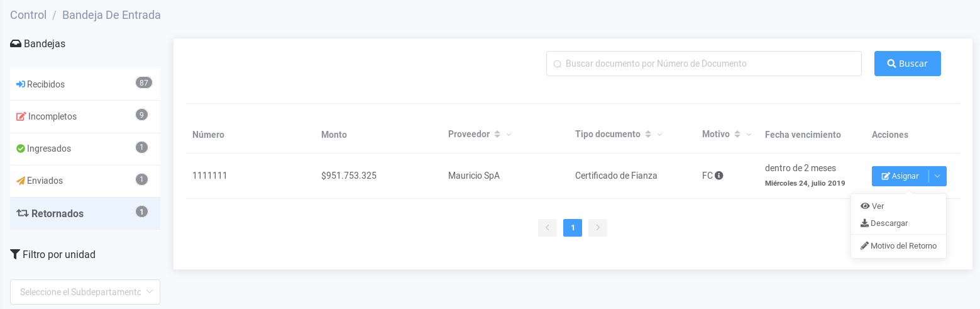Click the Tipo documento sort arrows icon
The width and height of the screenshot is (980, 309).
[647, 134]
